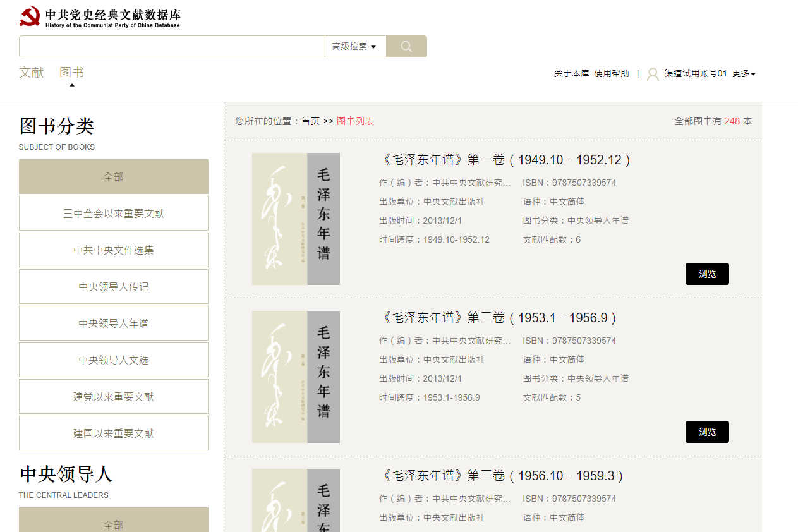Go to 首页 in the breadcrumb
The image size is (798, 532).
coord(310,121)
